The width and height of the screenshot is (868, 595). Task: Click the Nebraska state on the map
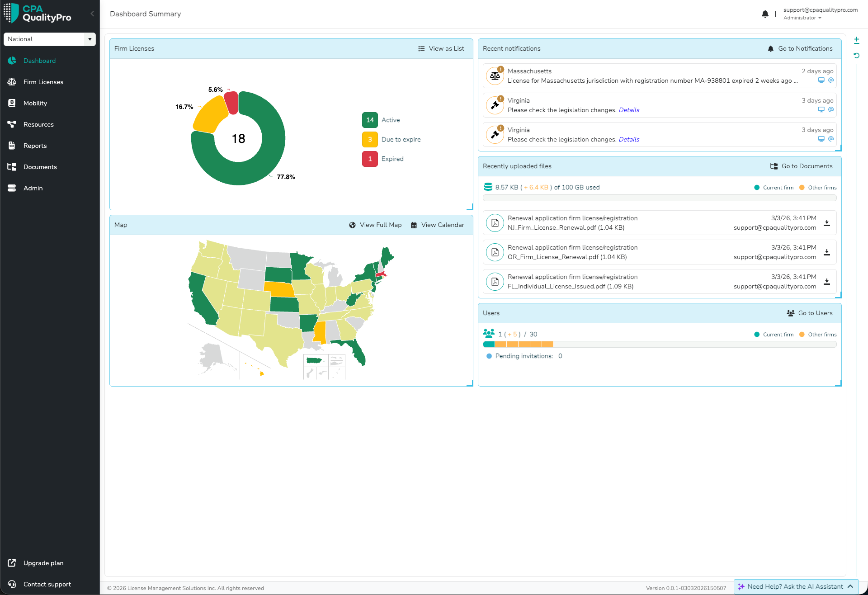[x=279, y=289]
